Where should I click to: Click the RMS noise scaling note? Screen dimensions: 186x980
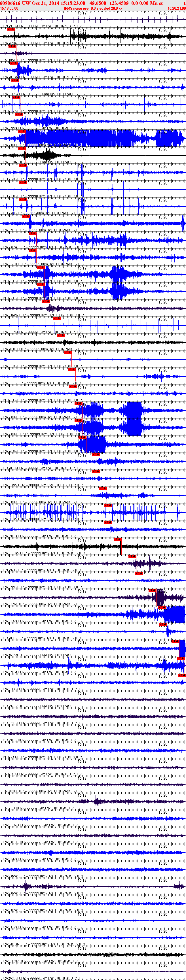point(93,8)
